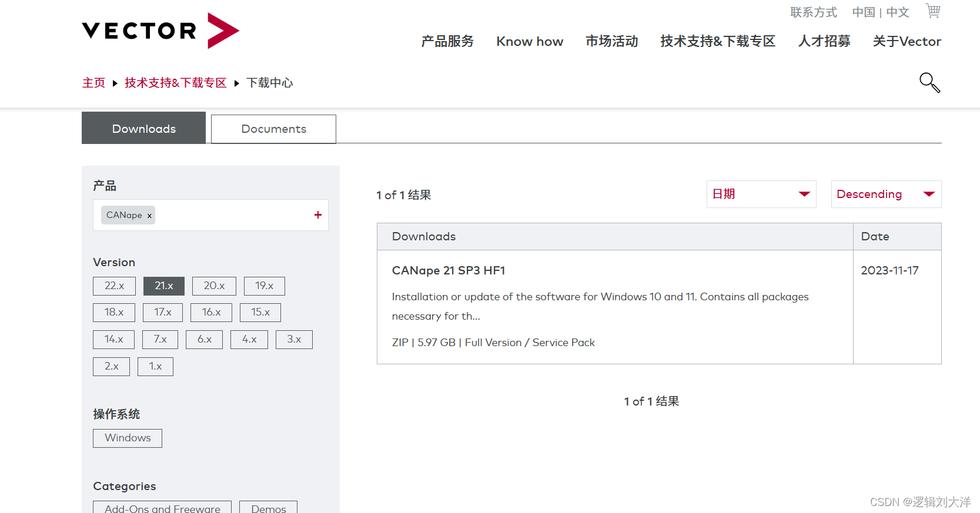Select version 2.x filter
Screen dimensions: 980x513
111,367
